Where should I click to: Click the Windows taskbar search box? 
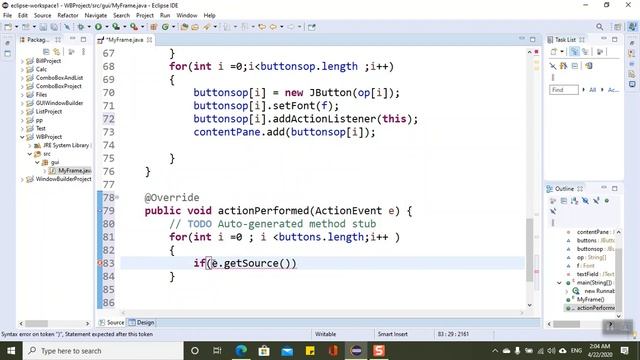pos(103,351)
